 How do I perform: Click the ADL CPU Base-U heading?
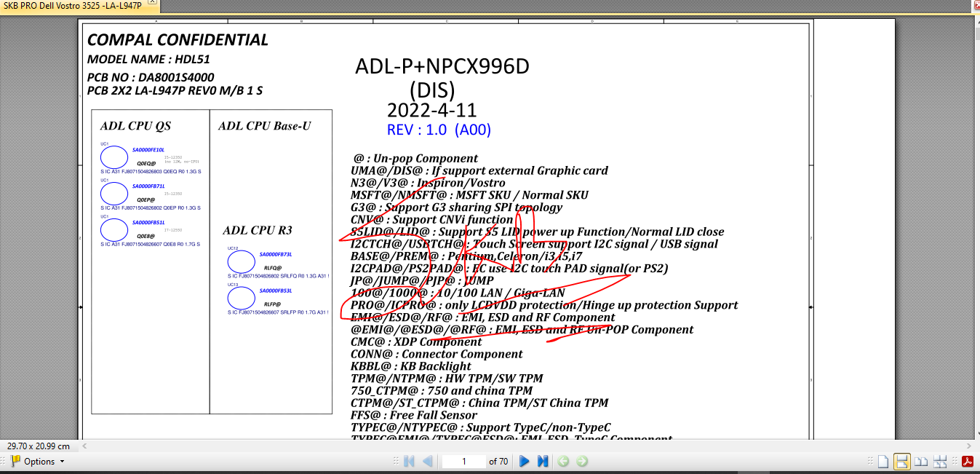tap(265, 126)
